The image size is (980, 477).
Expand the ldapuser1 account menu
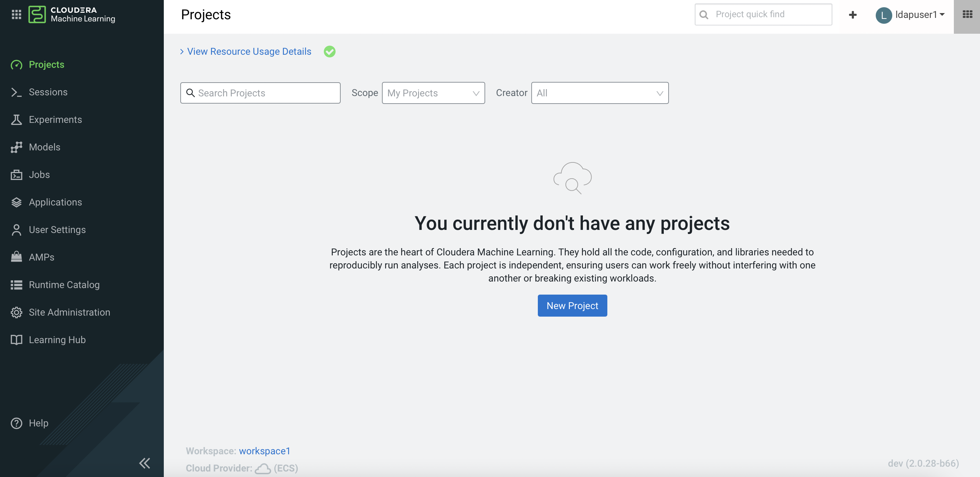click(x=919, y=15)
